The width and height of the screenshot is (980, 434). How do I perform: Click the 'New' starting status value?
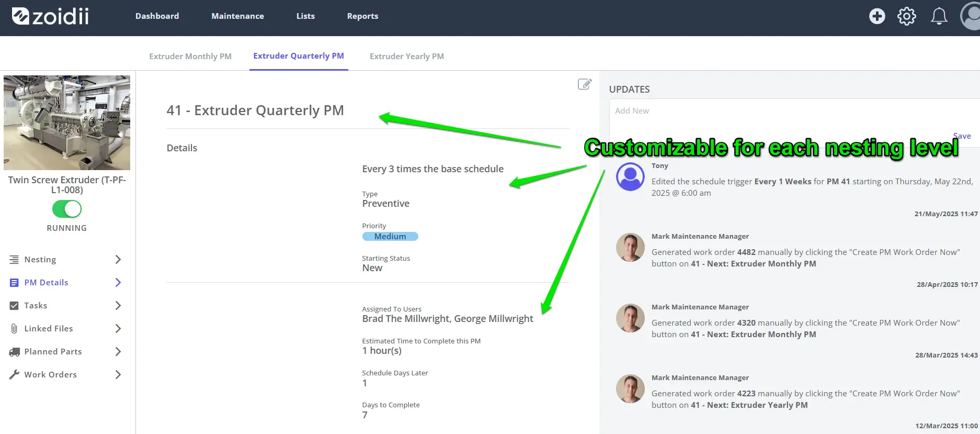(x=372, y=268)
